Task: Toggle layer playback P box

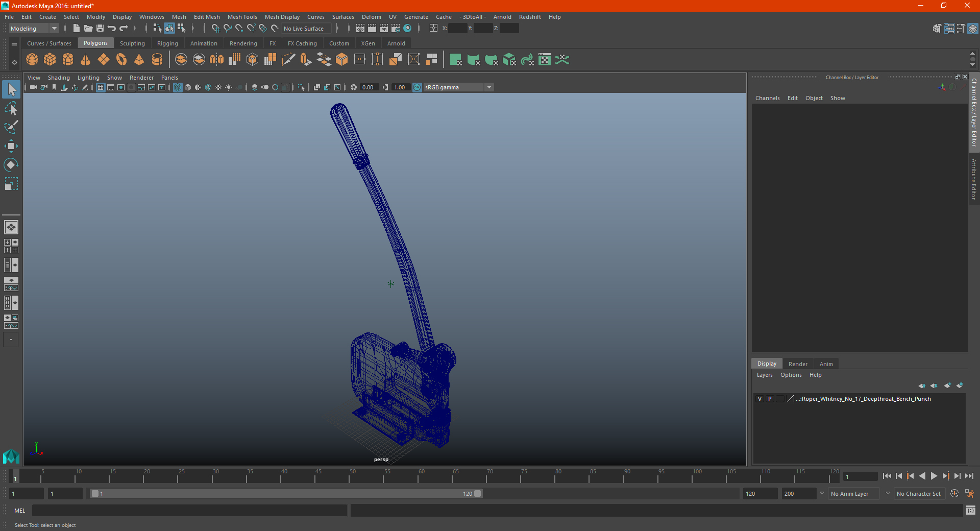Action: tap(770, 399)
